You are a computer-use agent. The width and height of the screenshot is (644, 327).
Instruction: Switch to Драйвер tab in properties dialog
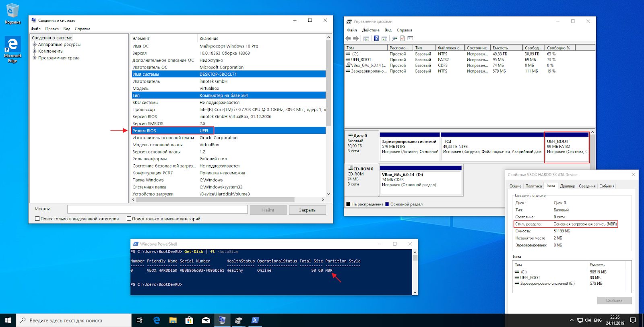tap(568, 186)
